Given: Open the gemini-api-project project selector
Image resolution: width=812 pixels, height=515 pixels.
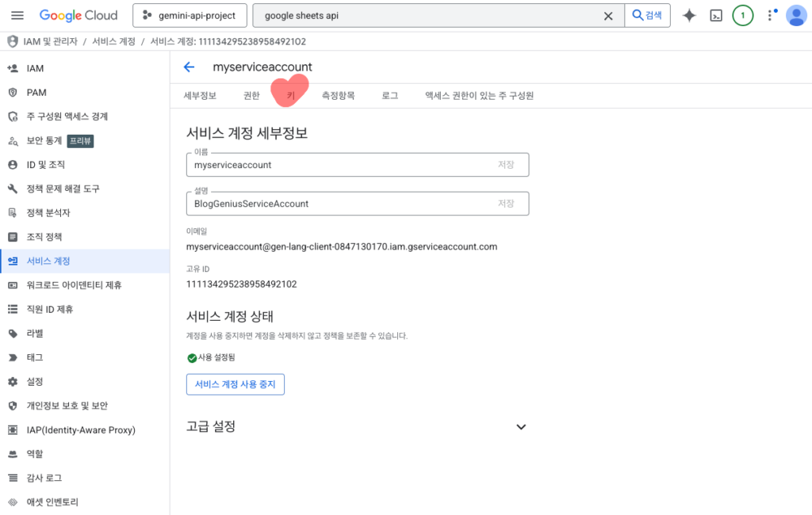Looking at the screenshot, I should pos(190,16).
